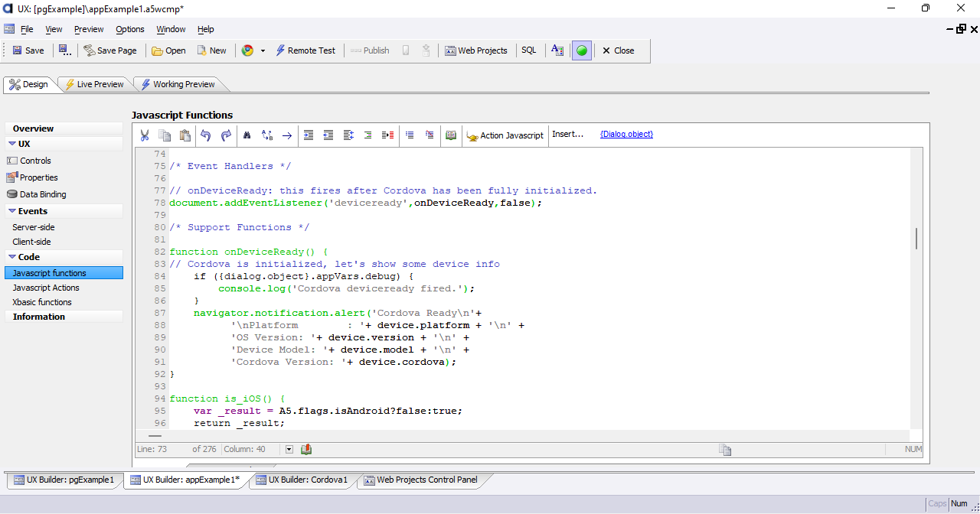The image size is (980, 514).
Task: Switch to UX Builder: Cordova1 window tab
Action: [301, 480]
